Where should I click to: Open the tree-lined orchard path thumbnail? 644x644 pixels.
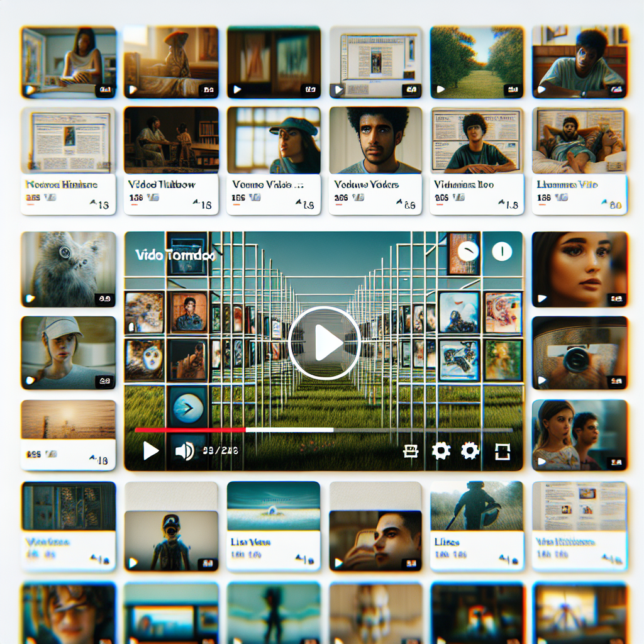(x=477, y=62)
